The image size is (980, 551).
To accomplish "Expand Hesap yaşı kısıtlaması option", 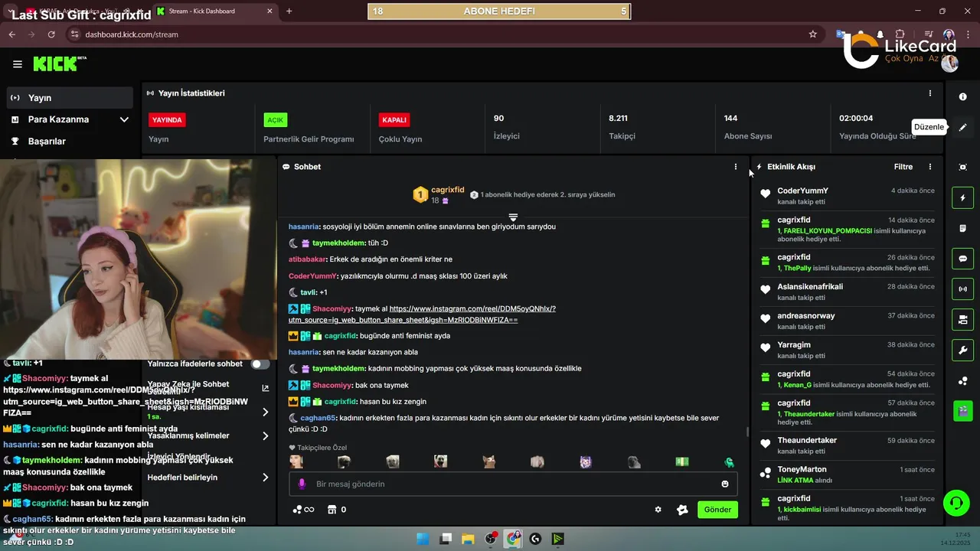I will (x=266, y=412).
